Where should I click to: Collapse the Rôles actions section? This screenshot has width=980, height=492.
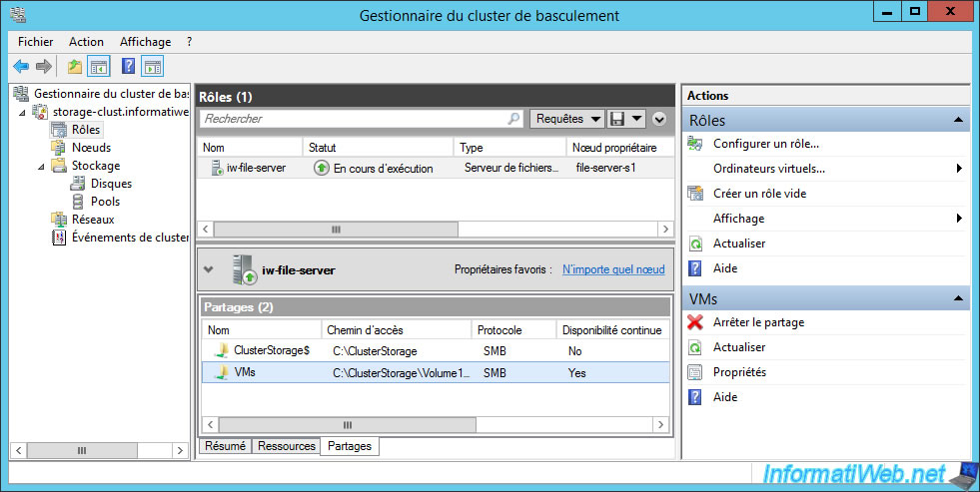click(x=958, y=120)
